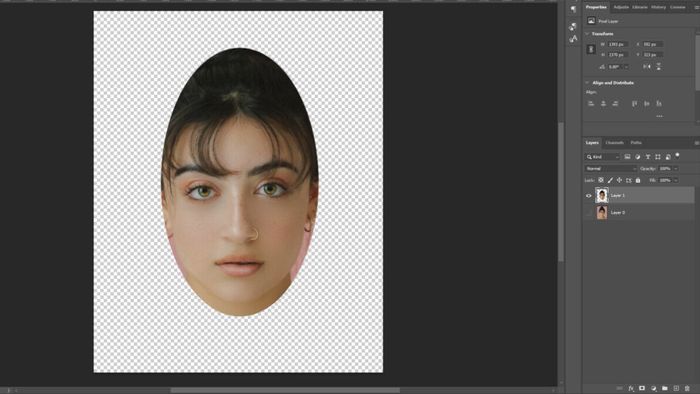Screen dimensions: 700x394
Task: Align left edges in Align panel
Action: tap(591, 104)
